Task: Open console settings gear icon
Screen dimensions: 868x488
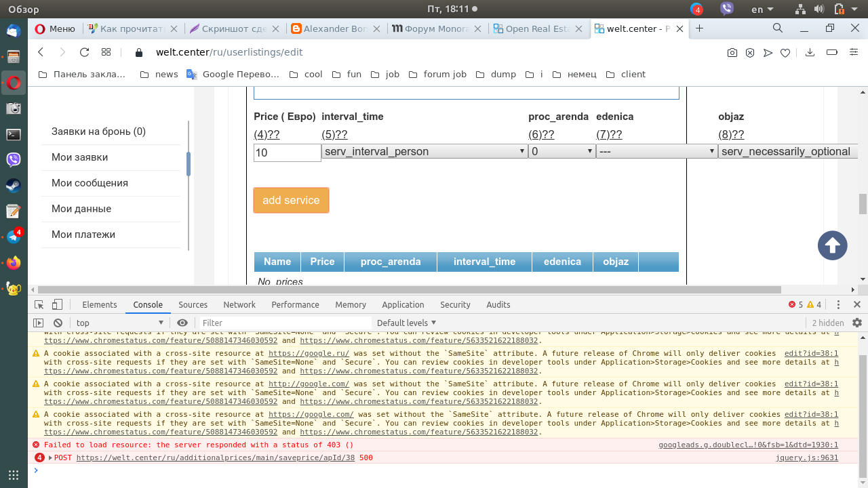Action: click(857, 323)
